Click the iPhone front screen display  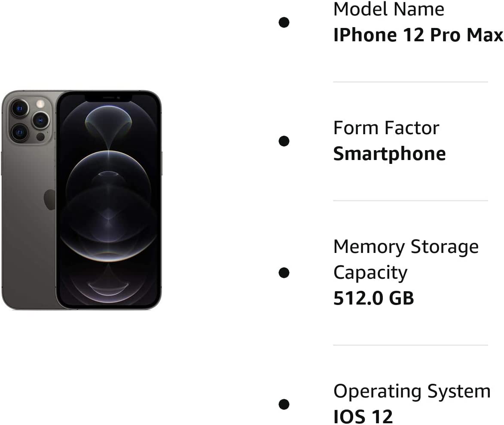(109, 202)
